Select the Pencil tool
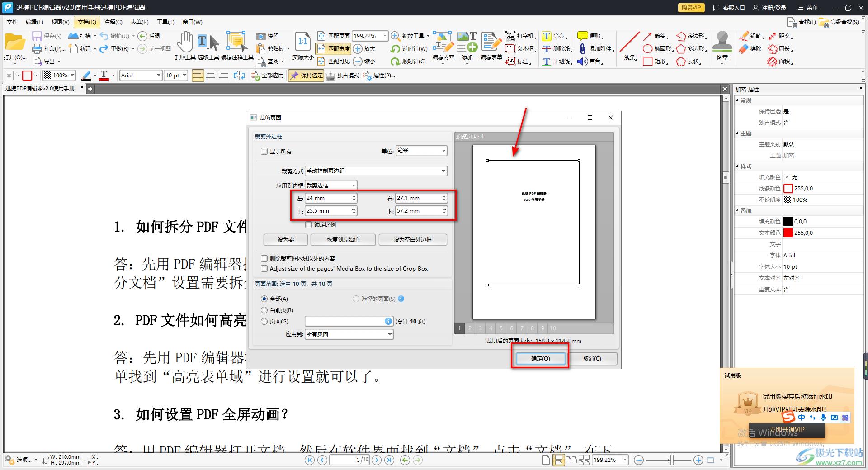 (751, 36)
